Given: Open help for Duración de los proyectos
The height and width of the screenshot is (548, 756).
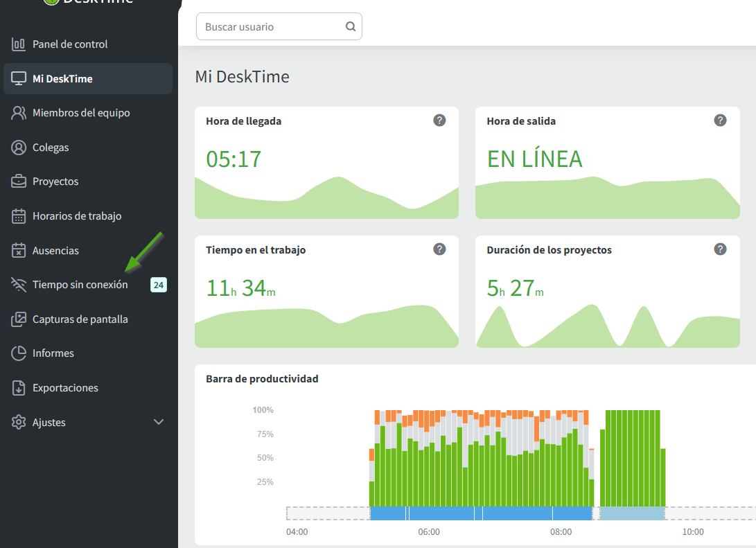Looking at the screenshot, I should click(x=720, y=249).
